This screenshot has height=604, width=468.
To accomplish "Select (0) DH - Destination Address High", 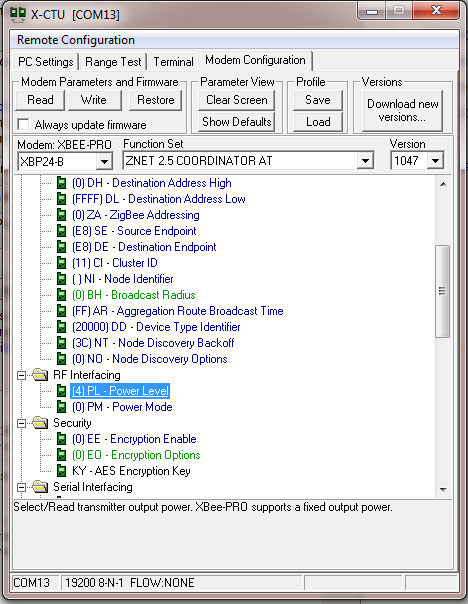I will click(x=152, y=183).
